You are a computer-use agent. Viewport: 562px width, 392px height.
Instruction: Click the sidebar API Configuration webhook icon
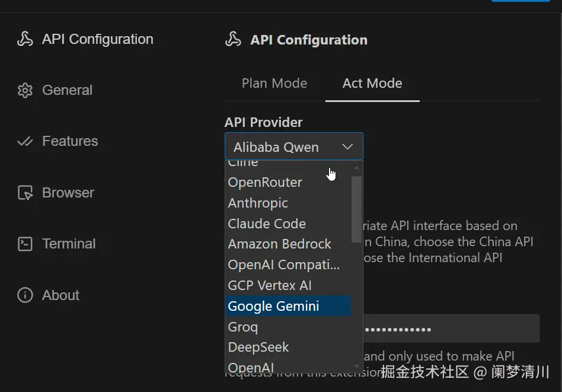tap(25, 39)
